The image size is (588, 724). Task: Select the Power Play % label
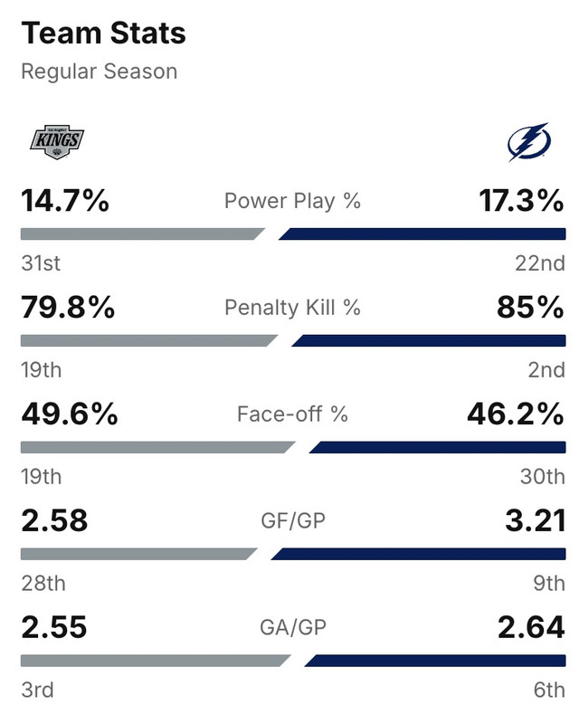tap(292, 201)
